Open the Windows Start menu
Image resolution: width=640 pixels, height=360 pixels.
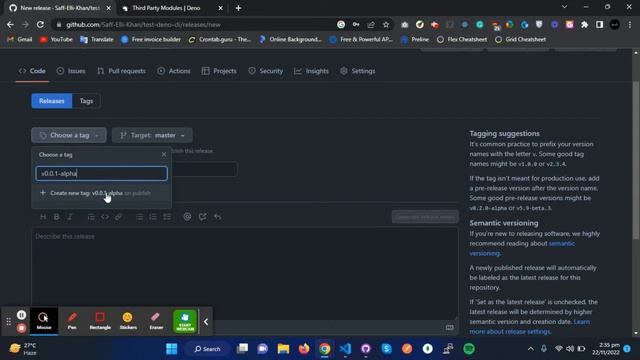(171, 349)
